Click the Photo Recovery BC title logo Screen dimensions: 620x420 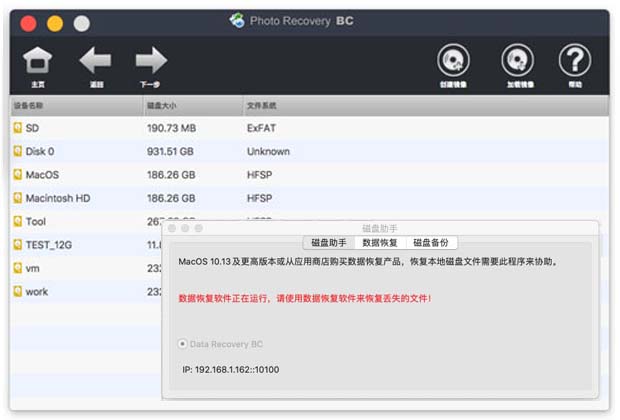click(237, 20)
